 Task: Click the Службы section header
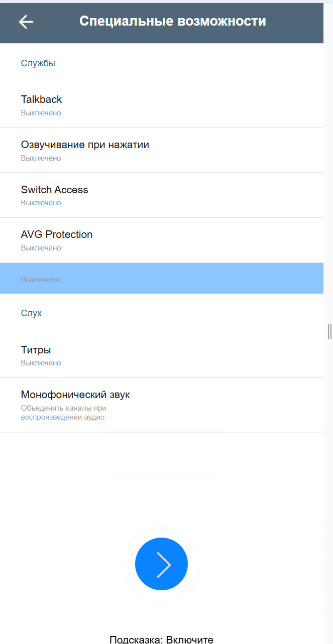[38, 63]
